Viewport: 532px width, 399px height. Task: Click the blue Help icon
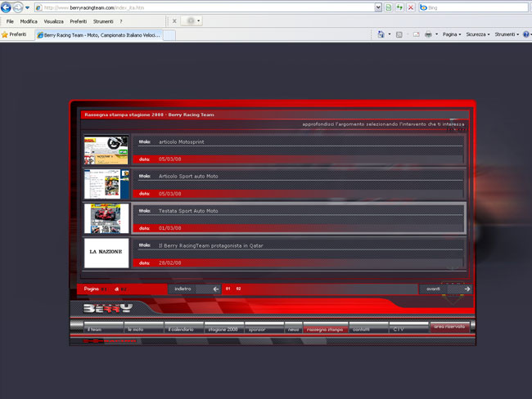click(x=526, y=34)
